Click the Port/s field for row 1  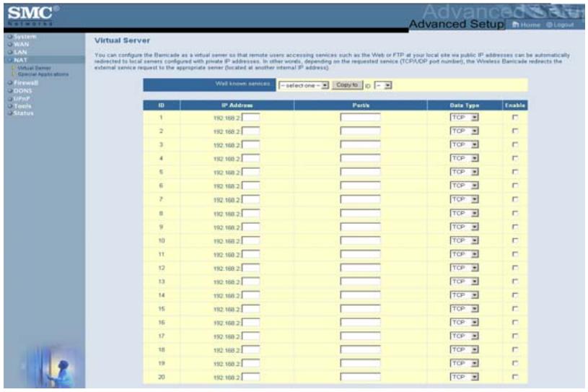[x=360, y=118]
